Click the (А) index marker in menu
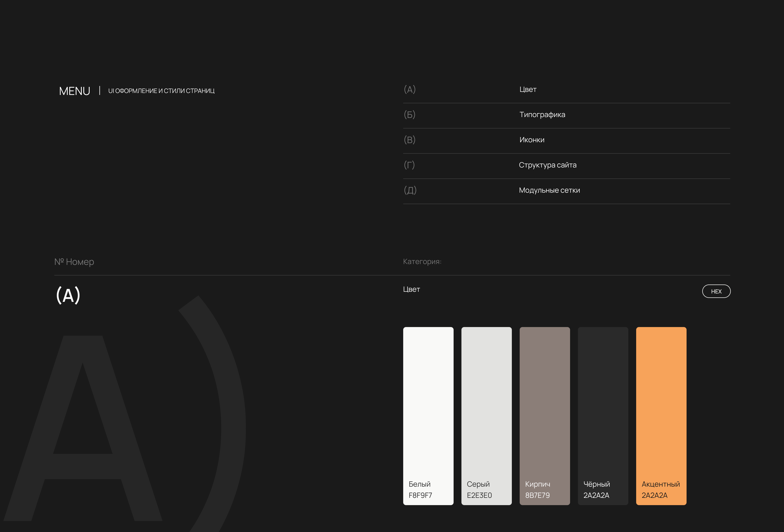Image resolution: width=784 pixels, height=532 pixels. pyautogui.click(x=410, y=90)
